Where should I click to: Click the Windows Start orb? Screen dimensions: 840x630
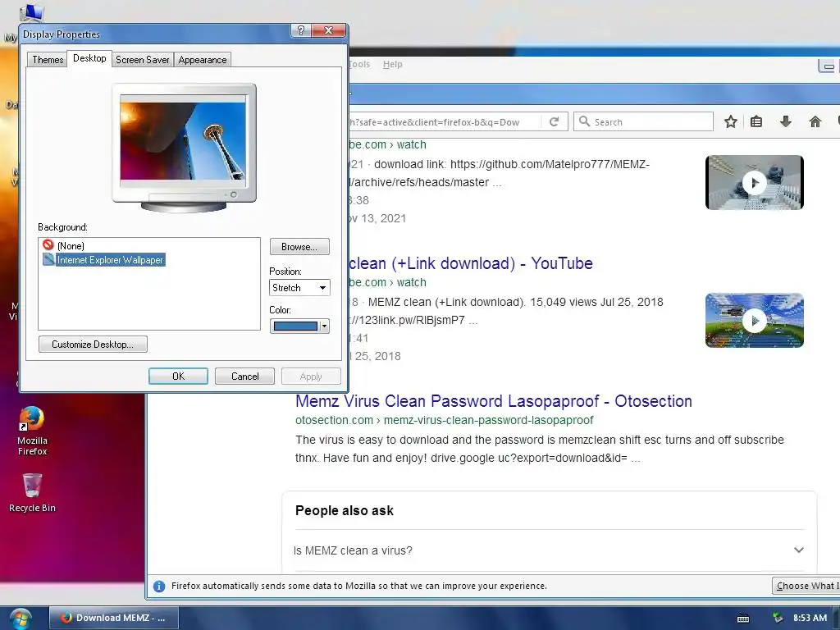pyautogui.click(x=21, y=619)
